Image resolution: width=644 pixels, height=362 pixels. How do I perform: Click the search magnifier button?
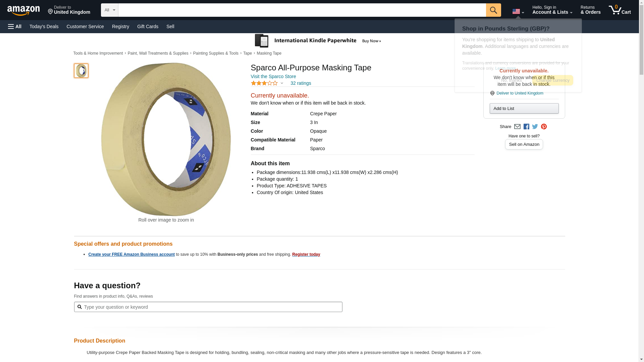point(493,10)
